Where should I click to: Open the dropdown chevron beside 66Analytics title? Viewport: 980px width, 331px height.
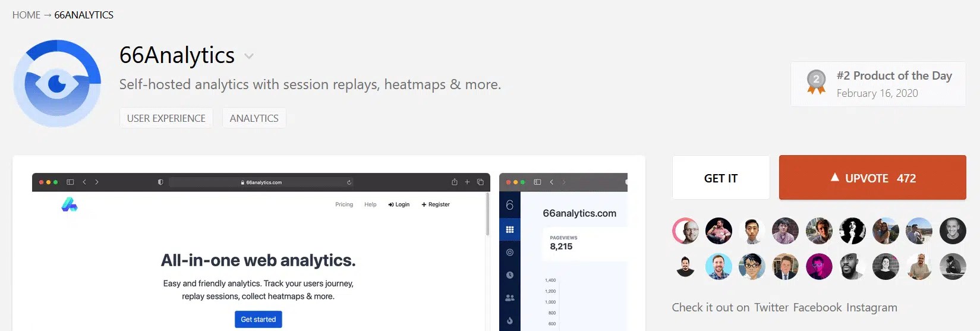click(x=249, y=56)
